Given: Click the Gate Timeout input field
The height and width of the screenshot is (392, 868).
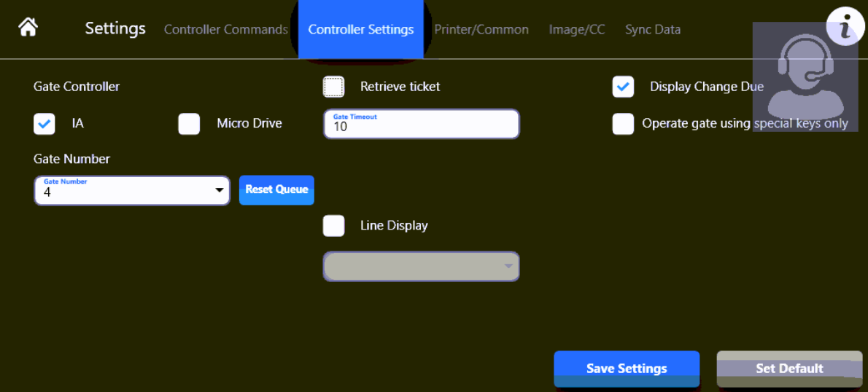Looking at the screenshot, I should tap(422, 124).
